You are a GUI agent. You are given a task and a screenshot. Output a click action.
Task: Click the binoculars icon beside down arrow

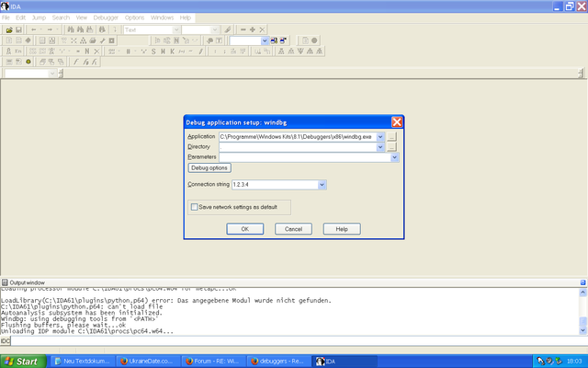[102, 29]
